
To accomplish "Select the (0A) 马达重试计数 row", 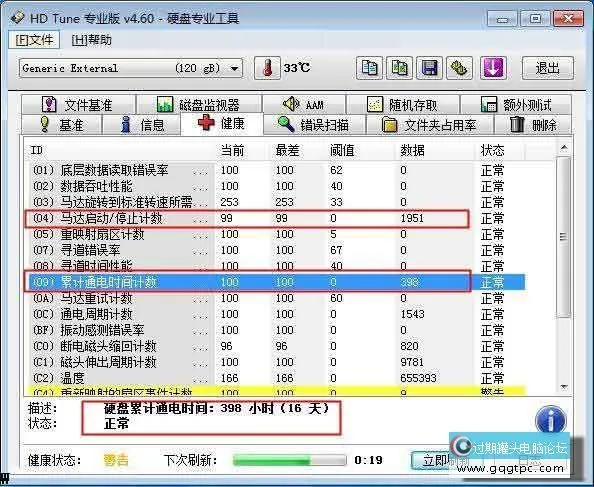I will (277, 298).
